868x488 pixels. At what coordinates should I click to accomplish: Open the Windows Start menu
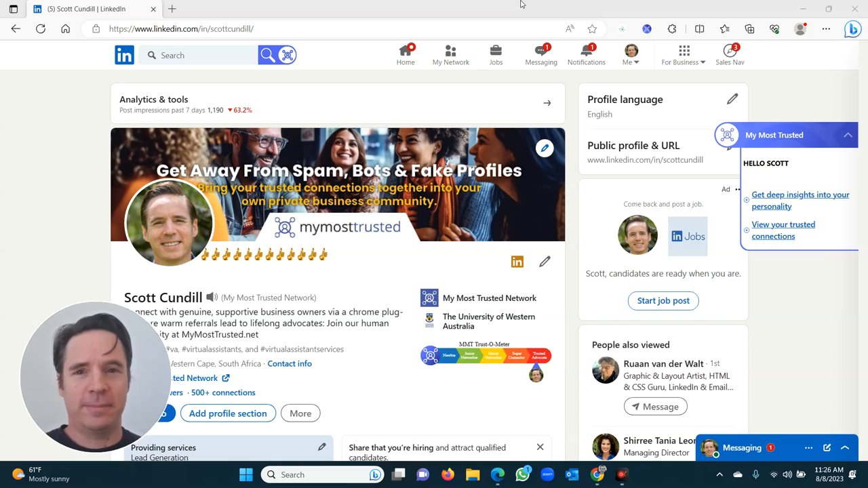tap(246, 474)
